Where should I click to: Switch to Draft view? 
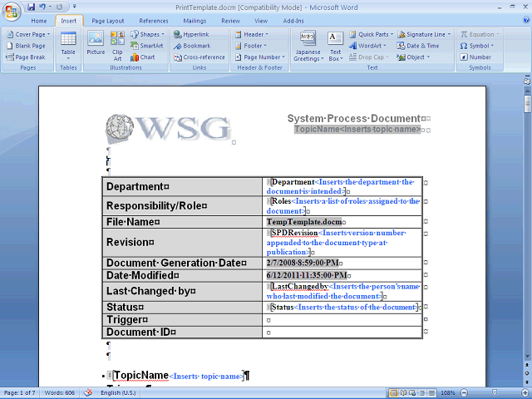pos(432,393)
